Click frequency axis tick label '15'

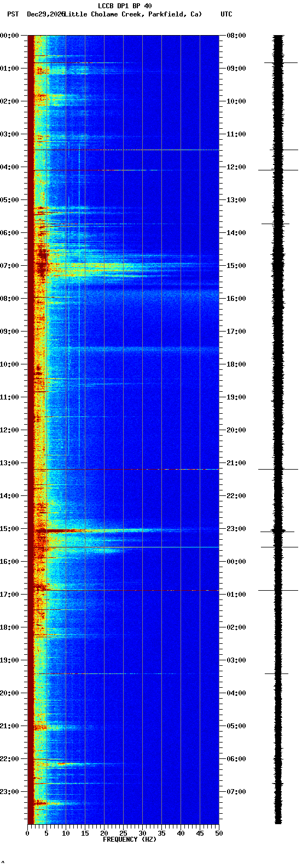click(x=85, y=833)
